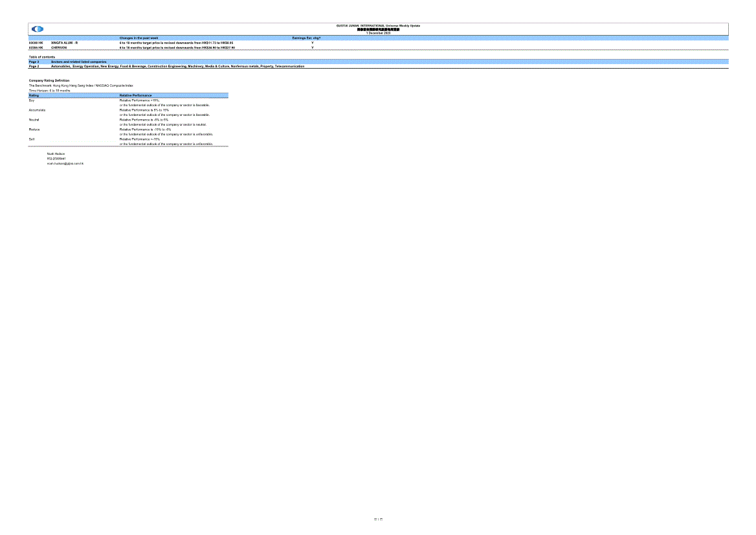The height and width of the screenshot is (535, 756).
Task: Click the 'Company Rating Definition' heading
Action: [x=49, y=80]
